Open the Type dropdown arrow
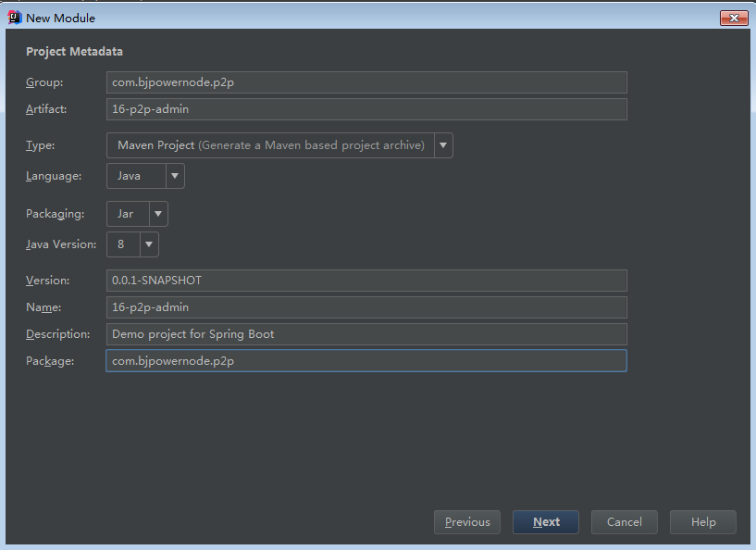Viewport: 756px width, 550px height. [x=443, y=145]
